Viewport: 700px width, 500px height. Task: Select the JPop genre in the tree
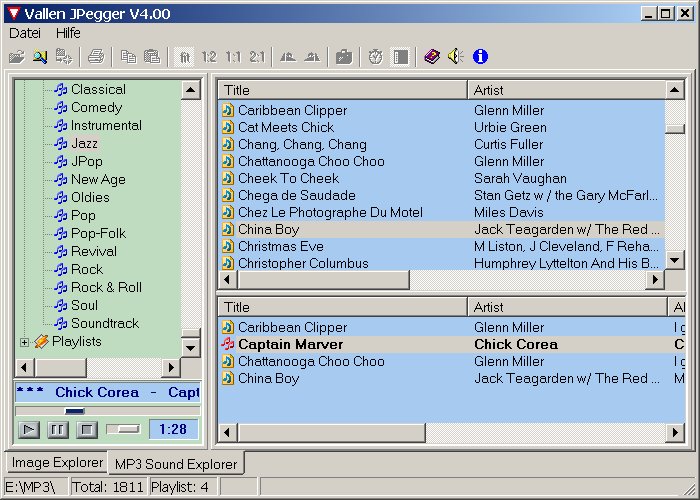(87, 161)
